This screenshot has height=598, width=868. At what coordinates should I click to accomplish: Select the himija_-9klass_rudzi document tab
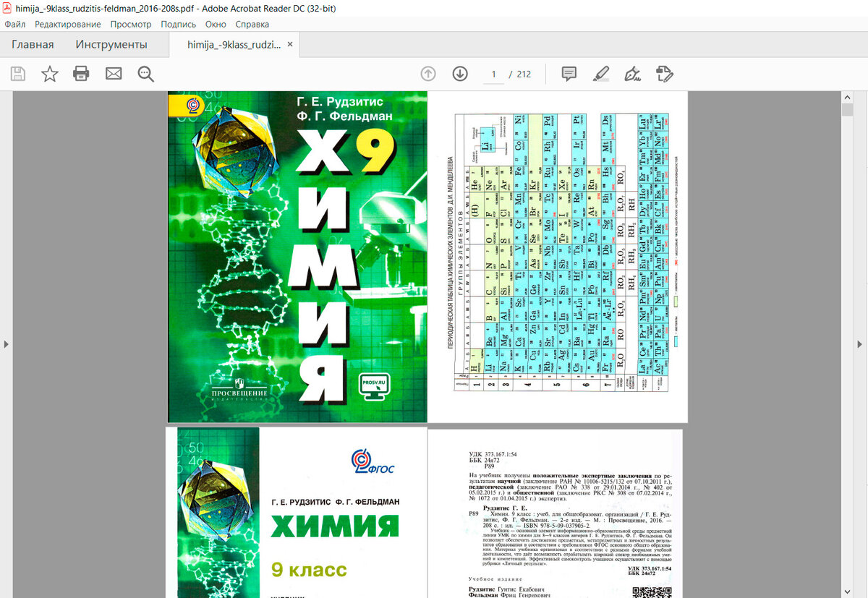tap(234, 45)
